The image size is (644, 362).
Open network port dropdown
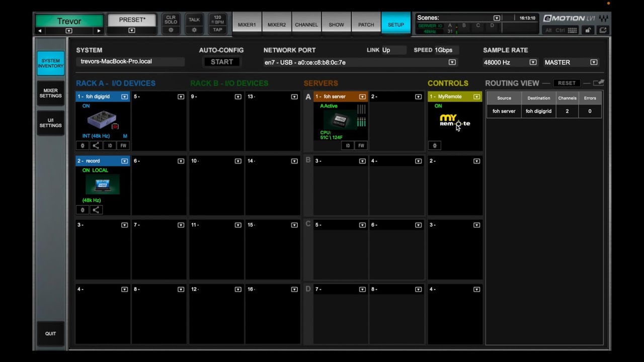point(452,62)
